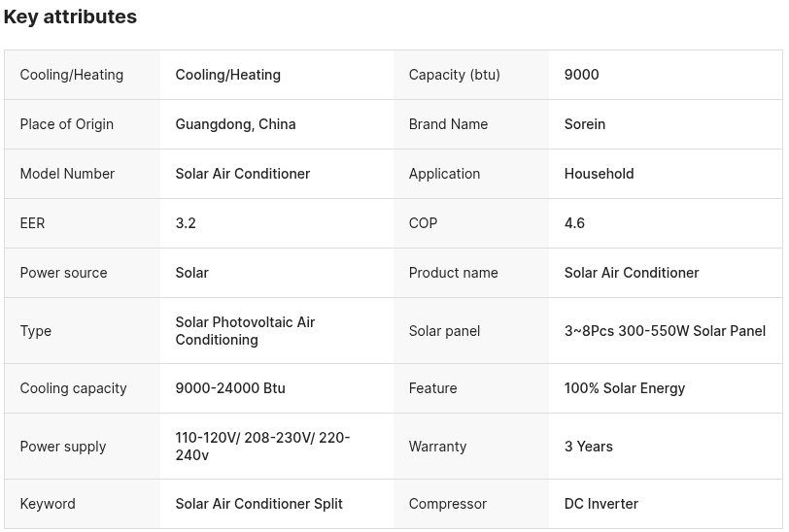The height and width of the screenshot is (532, 789).
Task: Select the Solar panel label cell
Action: pos(471,331)
